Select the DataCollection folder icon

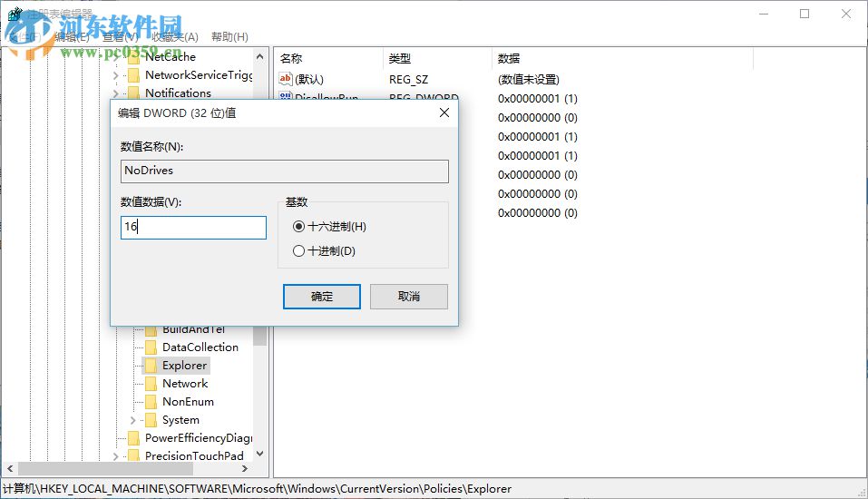(151, 347)
